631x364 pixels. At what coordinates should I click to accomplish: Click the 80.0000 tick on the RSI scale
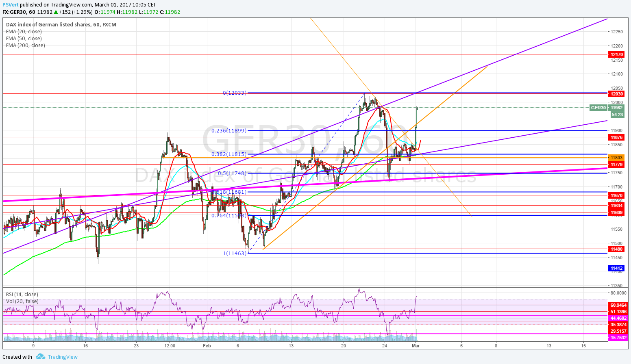618,292
